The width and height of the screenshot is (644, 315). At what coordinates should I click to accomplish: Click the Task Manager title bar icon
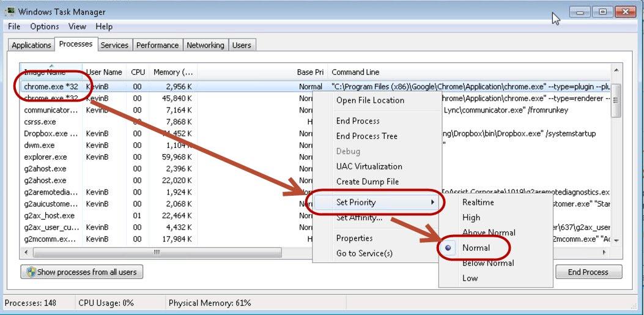(9, 12)
